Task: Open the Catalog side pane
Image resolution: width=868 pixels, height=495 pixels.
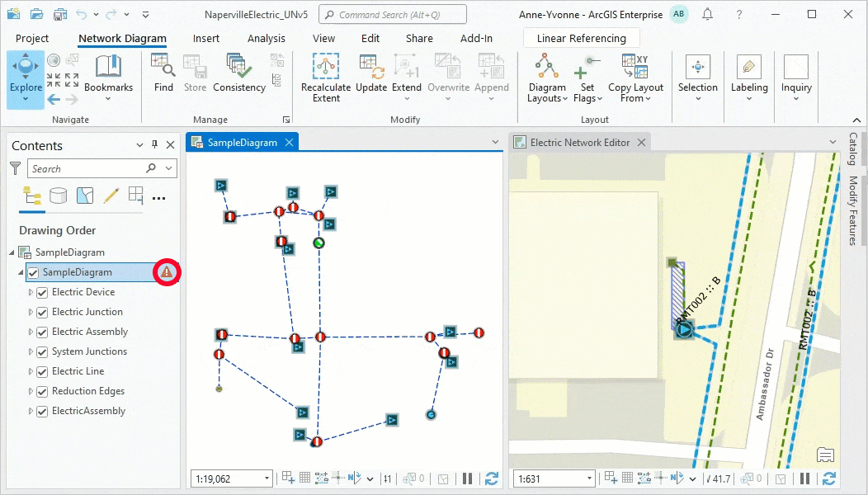Action: click(x=853, y=148)
